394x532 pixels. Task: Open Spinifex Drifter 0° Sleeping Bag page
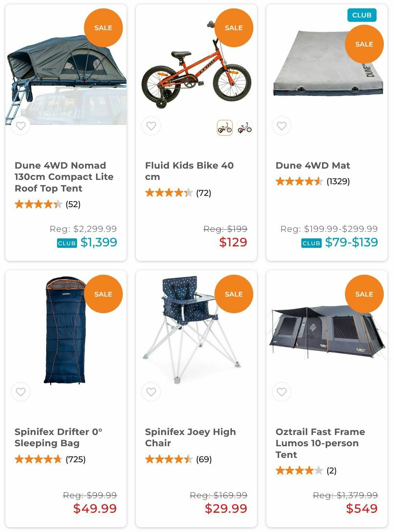(58, 438)
